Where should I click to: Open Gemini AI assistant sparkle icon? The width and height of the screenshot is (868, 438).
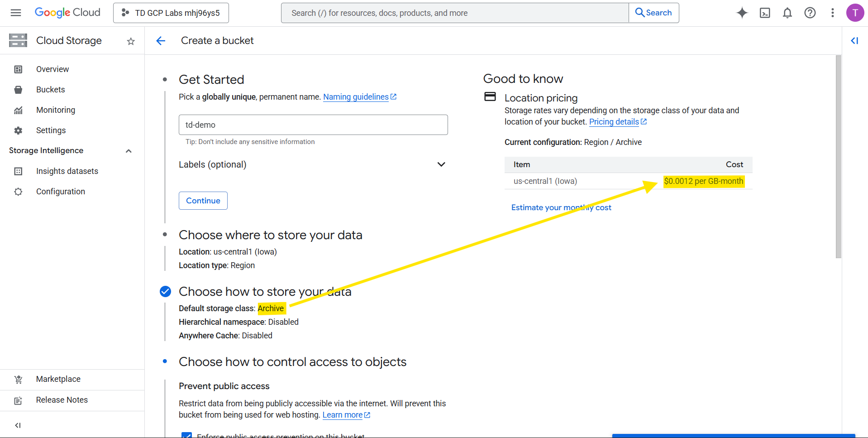coord(742,13)
